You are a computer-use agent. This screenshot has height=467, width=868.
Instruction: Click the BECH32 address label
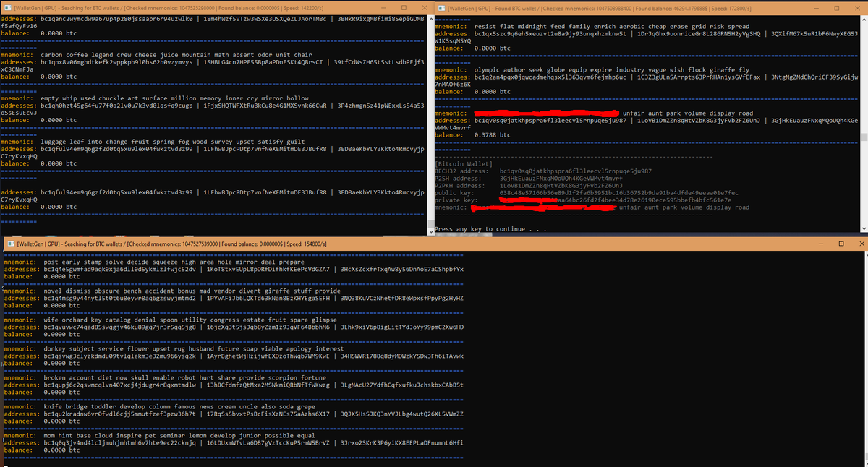pos(462,171)
